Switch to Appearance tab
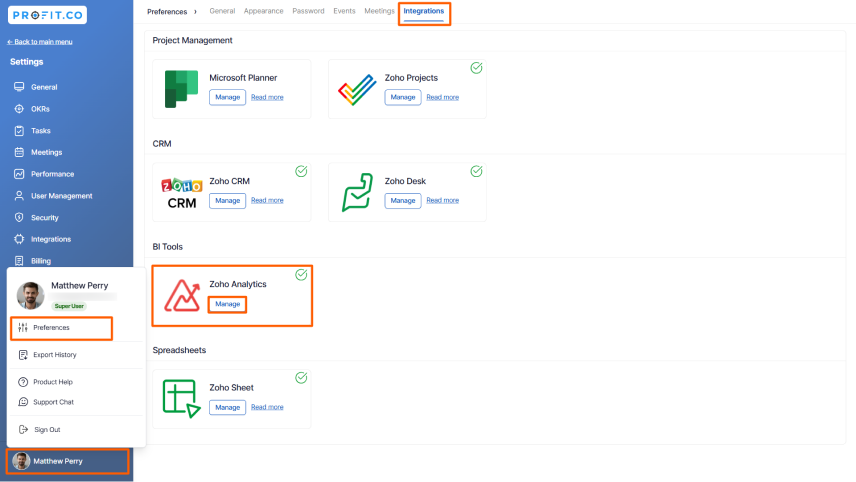The height and width of the screenshot is (482, 856). point(264,11)
